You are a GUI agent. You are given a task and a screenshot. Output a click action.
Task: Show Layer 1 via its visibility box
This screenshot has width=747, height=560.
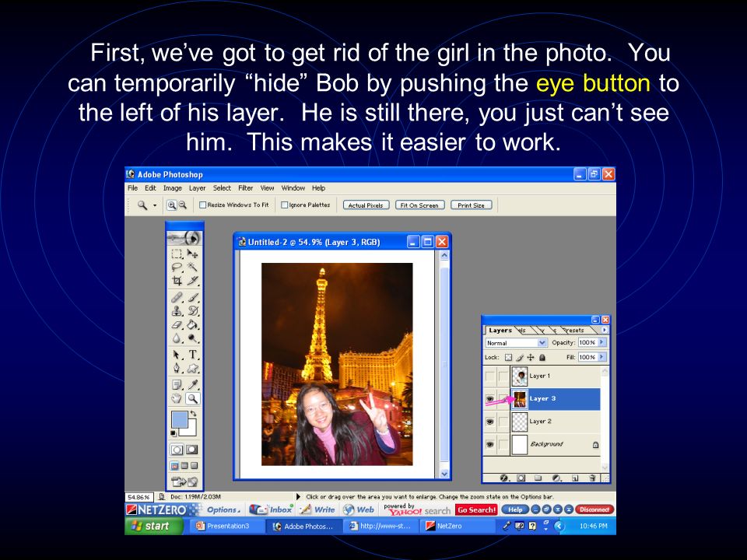pos(489,376)
